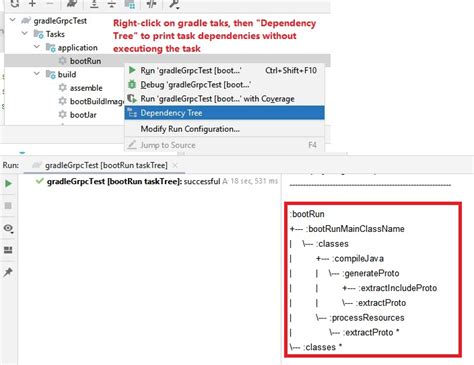Collapse the gradleGrpcTest project node
The width and height of the screenshot is (474, 365).
(x=13, y=20)
